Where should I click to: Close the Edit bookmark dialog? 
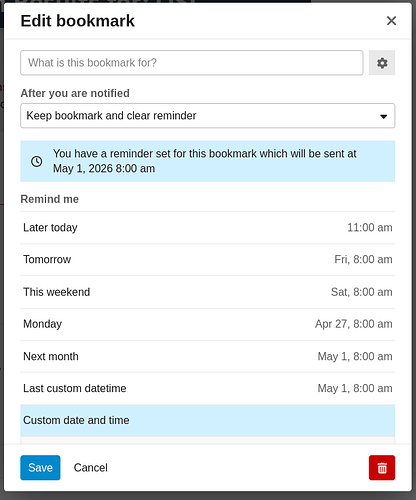[391, 21]
